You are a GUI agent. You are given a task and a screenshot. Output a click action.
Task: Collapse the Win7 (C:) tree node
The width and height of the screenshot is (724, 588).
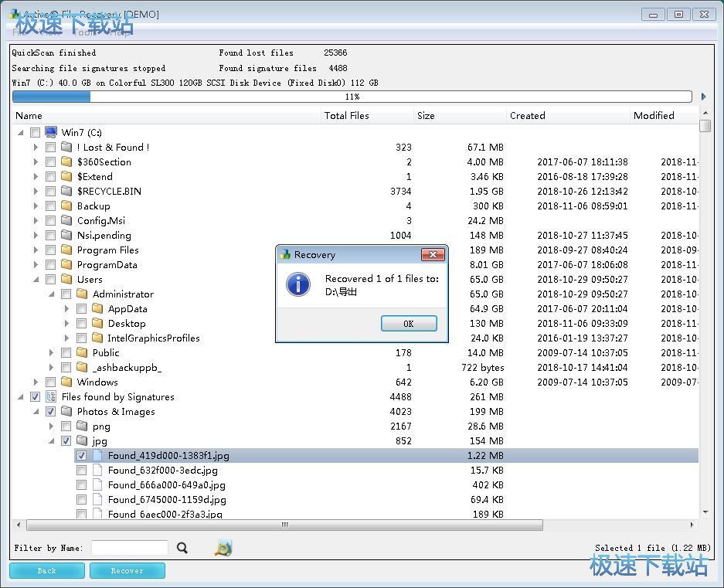coord(20,133)
